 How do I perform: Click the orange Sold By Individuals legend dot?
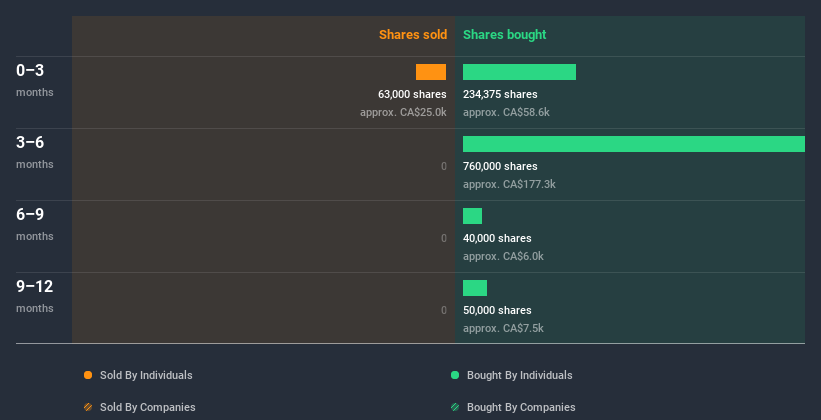point(88,375)
